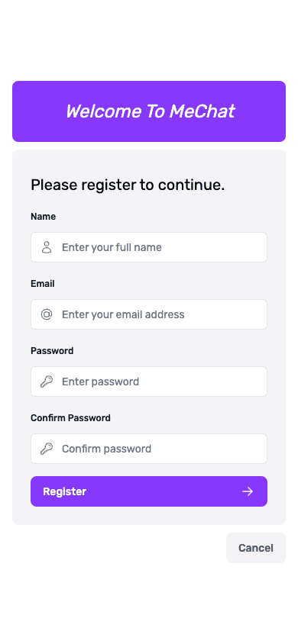Viewport: 298px width, 644px height.
Task: Select the Confirm password input field
Action: point(149,449)
